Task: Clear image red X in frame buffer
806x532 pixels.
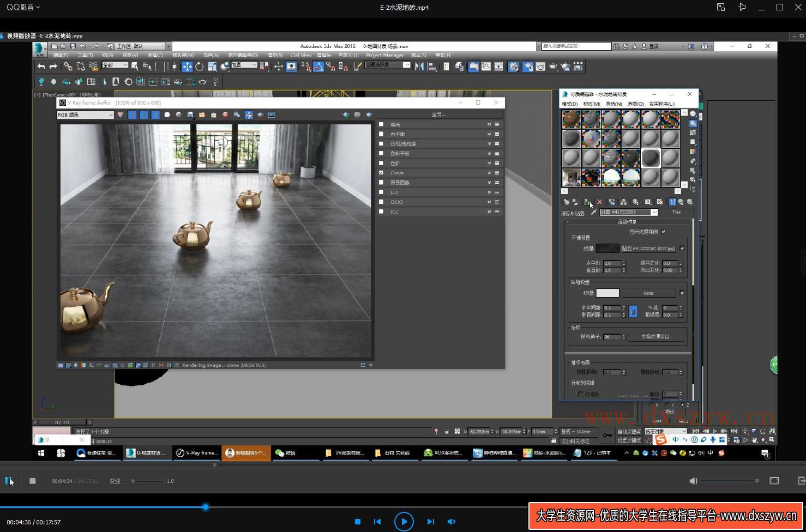Action: click(x=225, y=114)
